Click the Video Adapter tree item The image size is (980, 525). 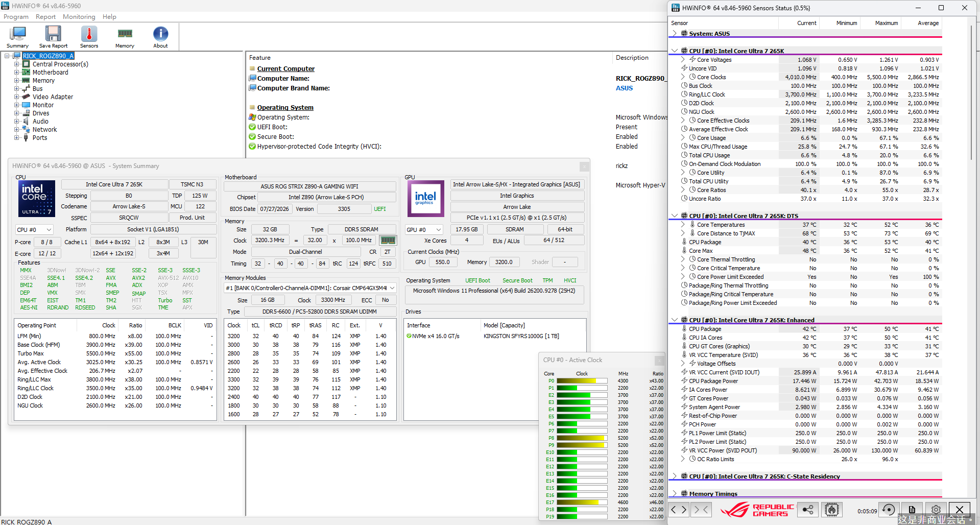[x=53, y=97]
